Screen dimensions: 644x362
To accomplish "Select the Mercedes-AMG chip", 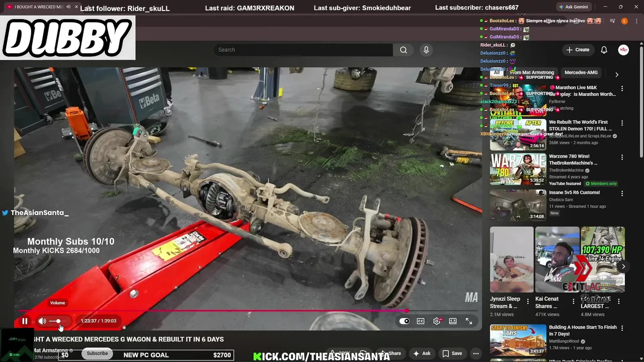I will click(x=581, y=72).
